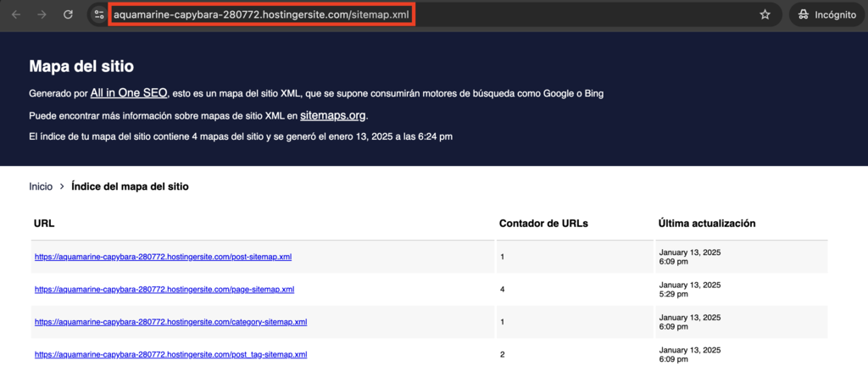Click breadcrumb chevron separator after Inicio
Screen dimensions: 868x377
(x=62, y=186)
